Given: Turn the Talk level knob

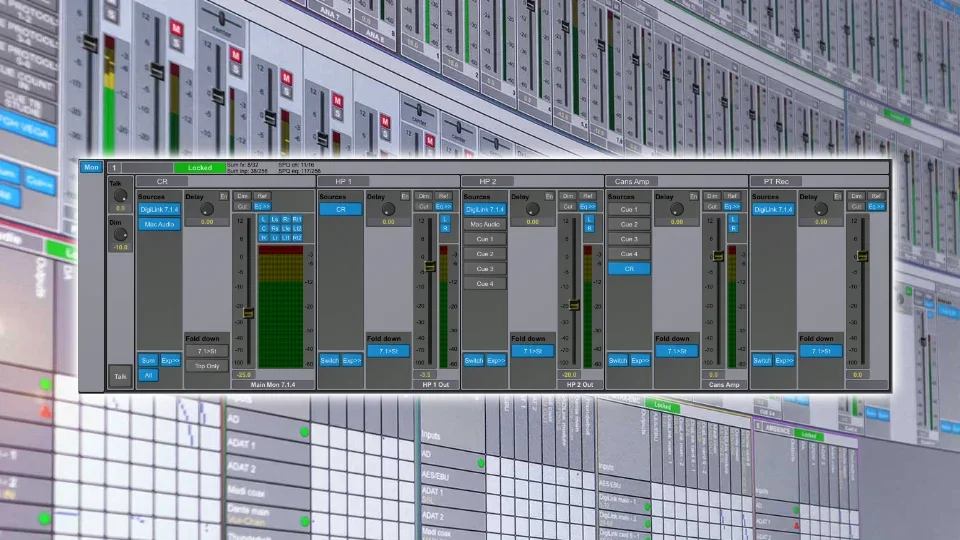Looking at the screenshot, I should [120, 196].
